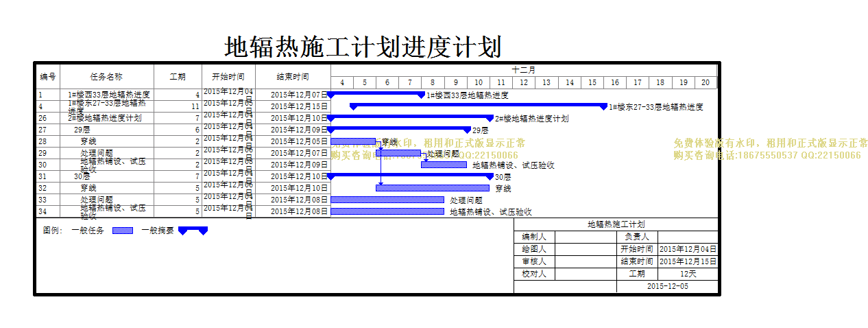The width and height of the screenshot is (868, 328).
Task: Select the 任务名称 column header
Action: pos(106,77)
